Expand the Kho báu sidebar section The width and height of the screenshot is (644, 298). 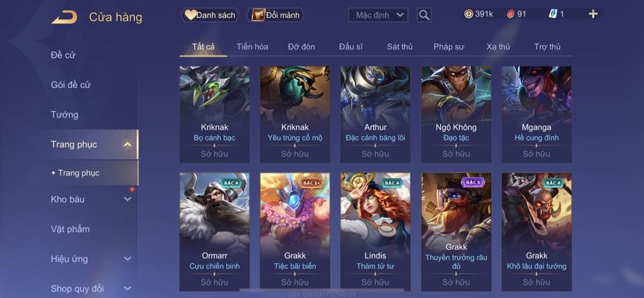[127, 199]
